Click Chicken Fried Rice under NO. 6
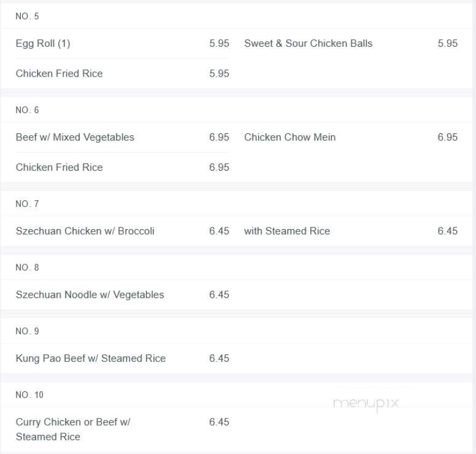 pyautogui.click(x=59, y=167)
